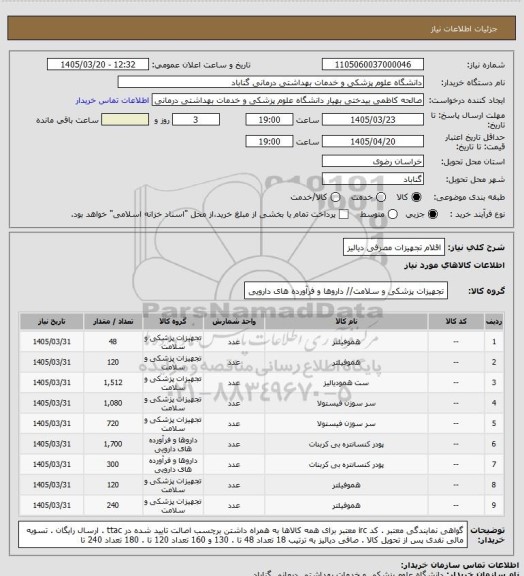Image resolution: width=524 pixels, height=576 pixels.
Task: Click the goods group field تجهیزات پزشکی و سلامت
Action: (x=346, y=291)
